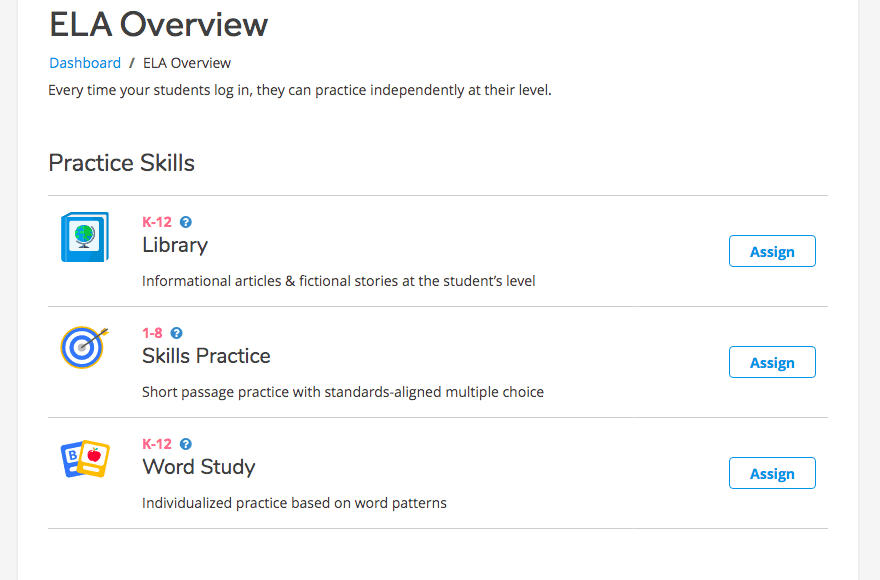
Task: Open the Skills Practice title
Action: (x=206, y=356)
